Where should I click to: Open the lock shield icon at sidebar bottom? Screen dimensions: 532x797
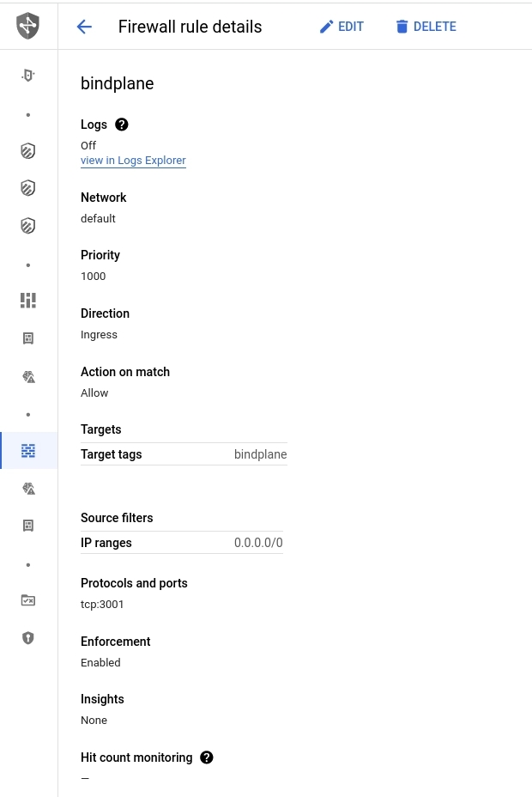tap(27, 637)
